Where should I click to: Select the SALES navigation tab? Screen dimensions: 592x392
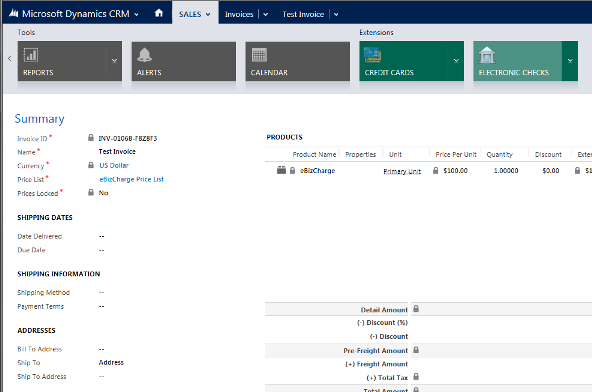[195, 14]
